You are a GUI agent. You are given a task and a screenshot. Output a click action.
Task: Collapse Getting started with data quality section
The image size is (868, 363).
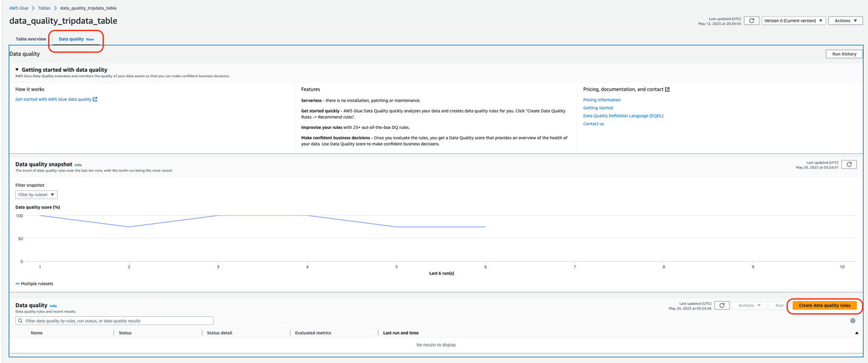(17, 70)
